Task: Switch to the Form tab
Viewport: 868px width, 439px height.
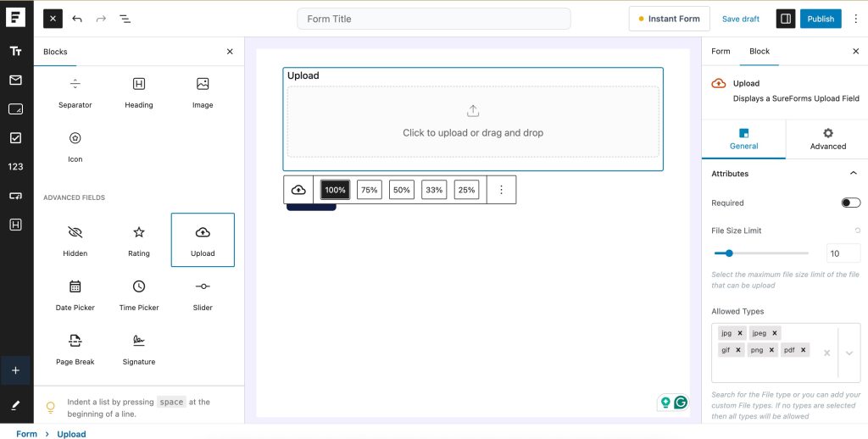Action: (x=721, y=51)
